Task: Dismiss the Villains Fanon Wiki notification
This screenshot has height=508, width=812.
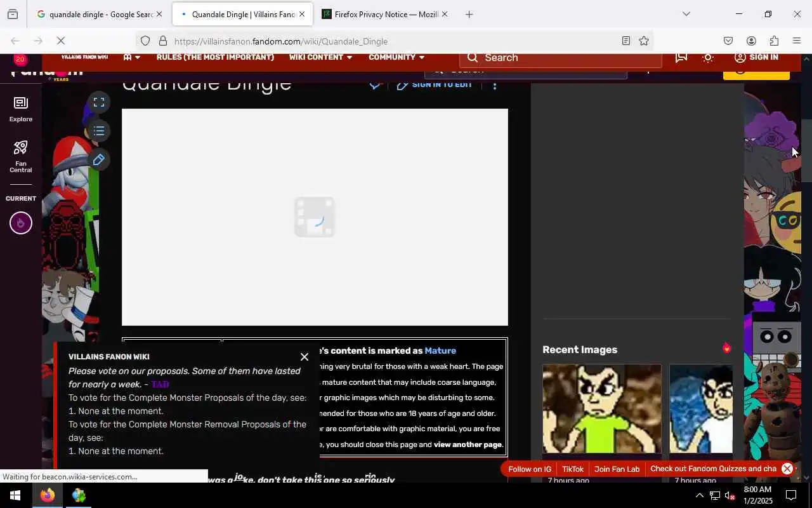Action: pyautogui.click(x=304, y=357)
